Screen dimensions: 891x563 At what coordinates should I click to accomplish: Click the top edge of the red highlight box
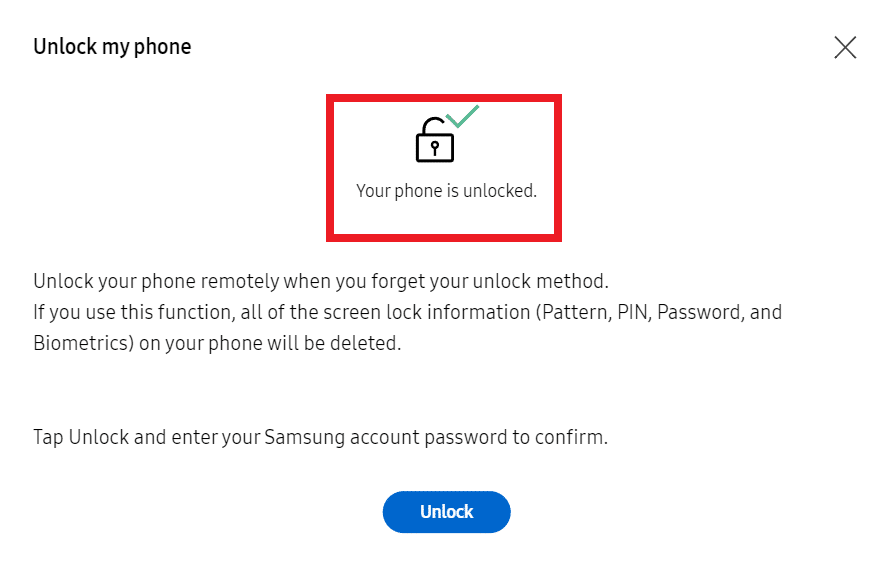[x=444, y=98]
